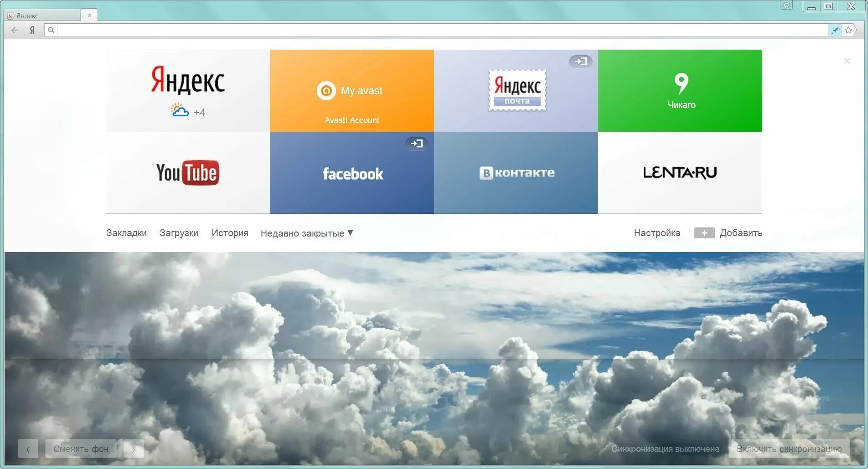Open the Яндекс tile with weather

[x=188, y=91]
